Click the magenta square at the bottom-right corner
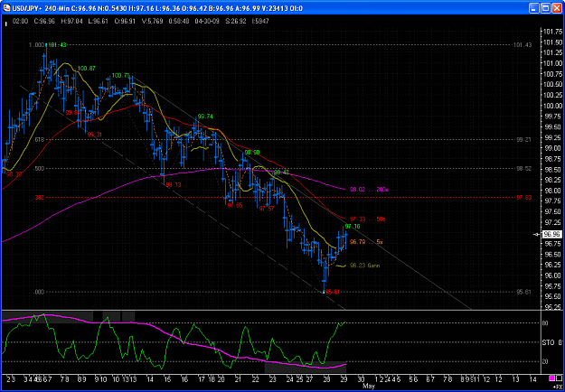The width and height of the screenshot is (565, 392). click(551, 378)
